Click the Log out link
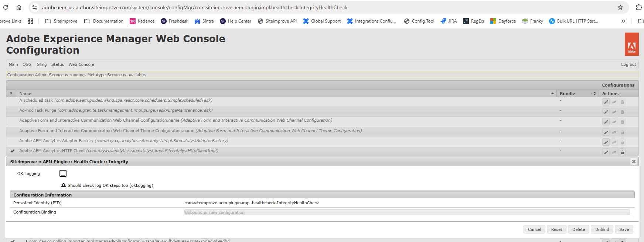Image resolution: width=644 pixels, height=242 pixels. point(628,64)
